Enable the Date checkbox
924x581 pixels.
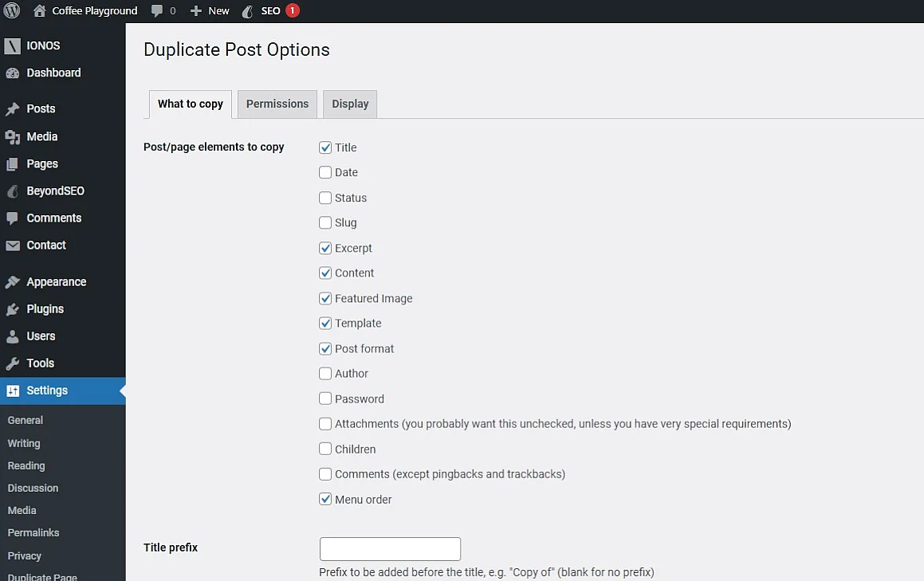click(325, 172)
